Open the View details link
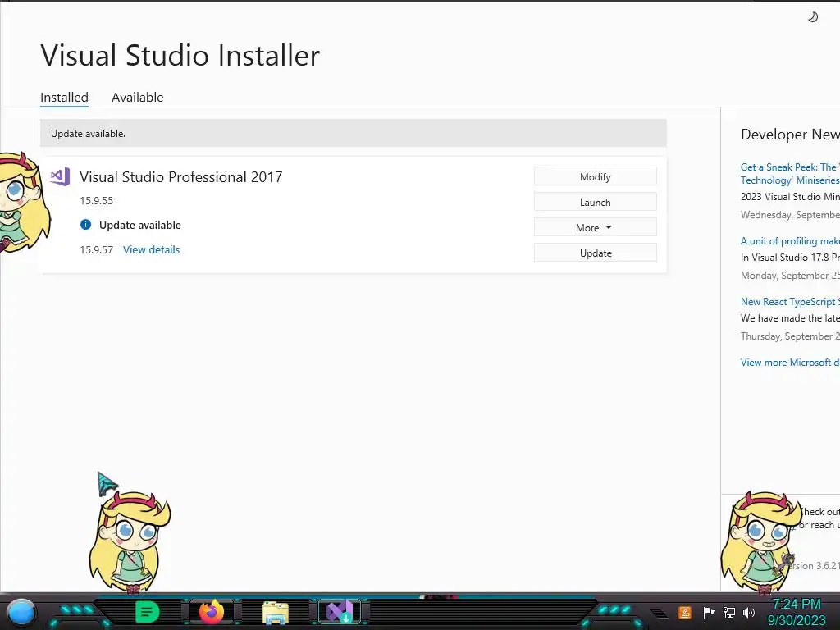840x630 pixels. pos(151,249)
